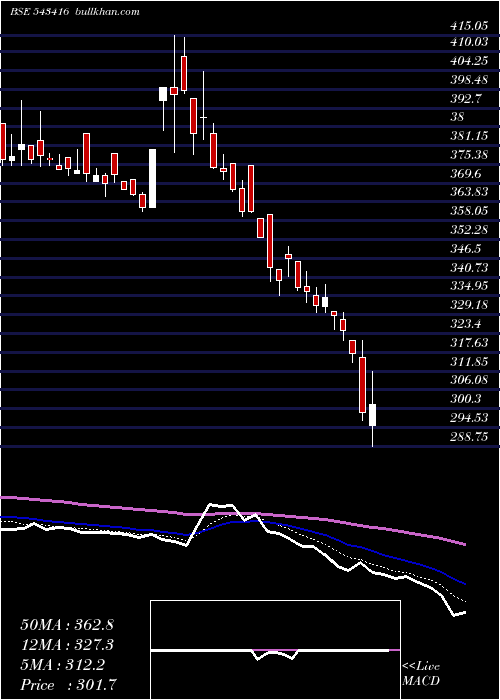The width and height of the screenshot is (500, 700).
Task: Click the BSE 543416 ticker title
Action: 39,12
